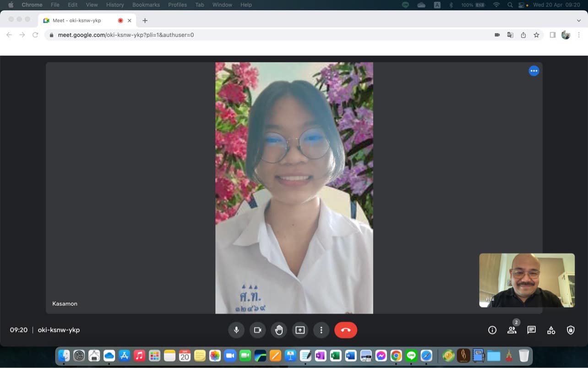Open the in-call chat panel

point(531,330)
